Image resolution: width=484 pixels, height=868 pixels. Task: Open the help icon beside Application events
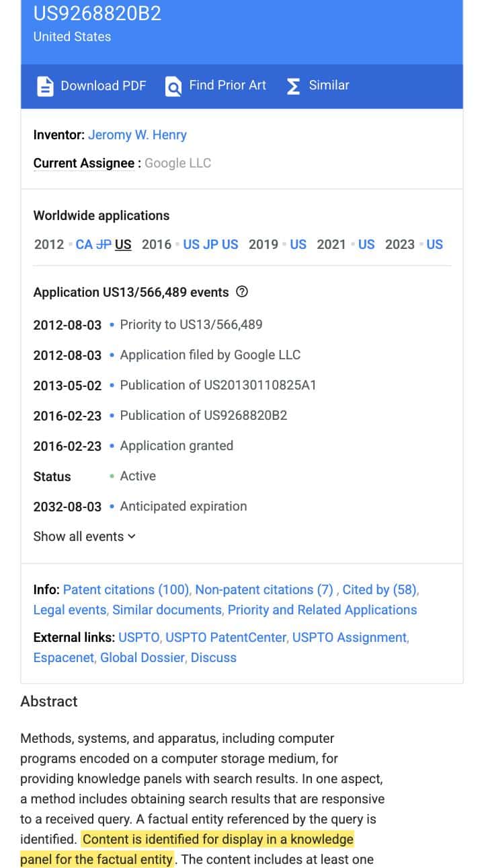[x=243, y=292]
